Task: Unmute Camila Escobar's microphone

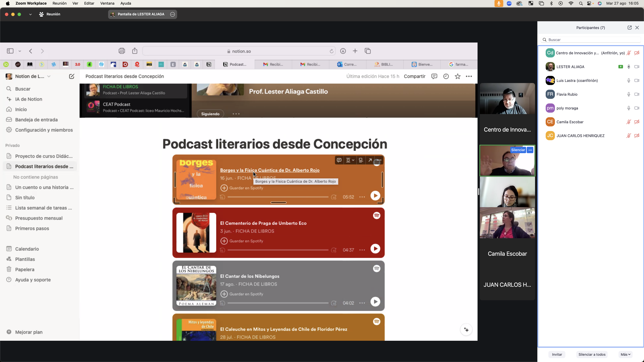Action: pyautogui.click(x=629, y=122)
